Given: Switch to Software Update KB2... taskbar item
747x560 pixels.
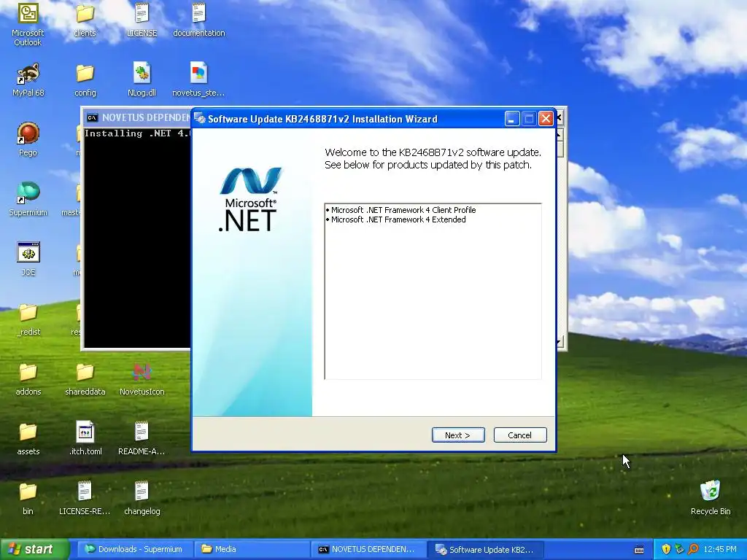Looking at the screenshot, I should pos(485,549).
